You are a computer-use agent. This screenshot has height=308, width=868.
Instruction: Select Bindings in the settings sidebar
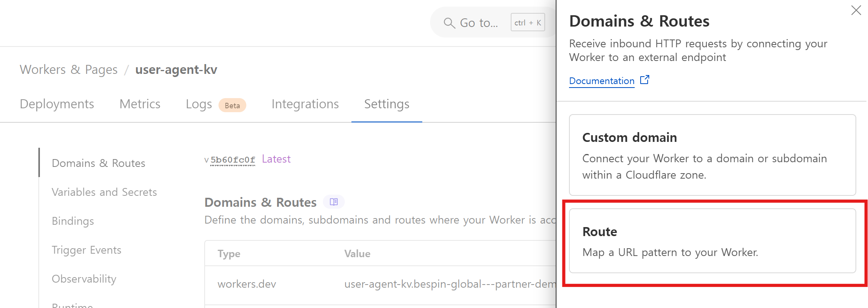pyautogui.click(x=73, y=221)
